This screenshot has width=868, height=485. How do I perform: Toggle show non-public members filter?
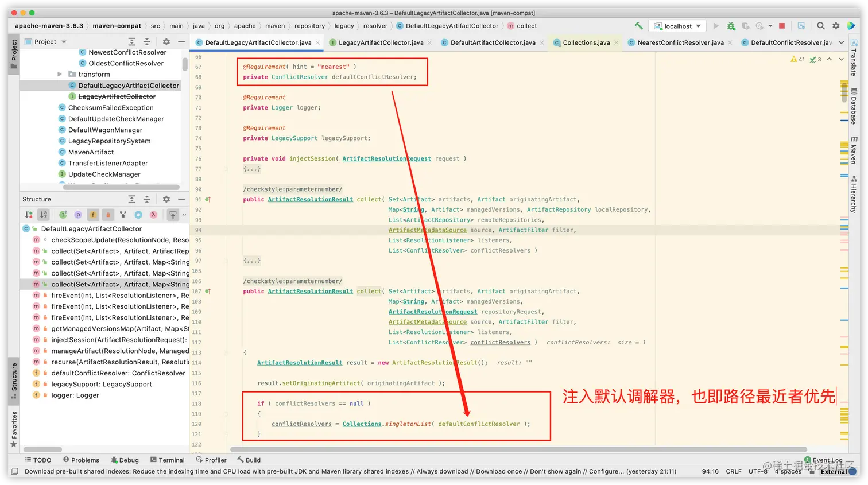[x=108, y=215]
